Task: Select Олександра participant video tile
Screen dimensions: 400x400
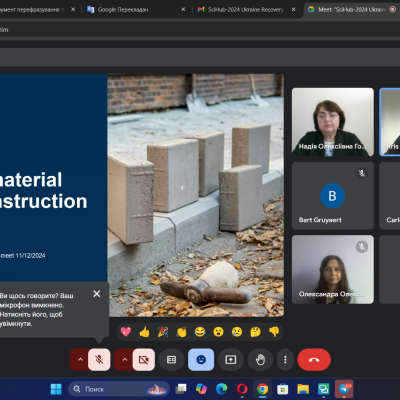Action: 333,269
